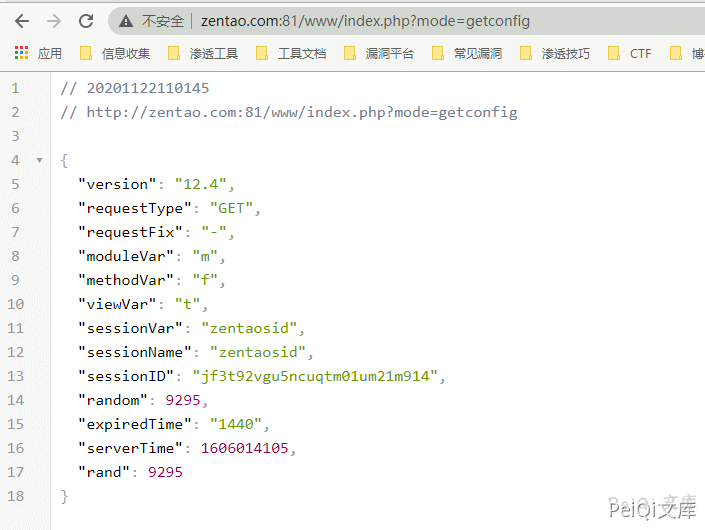Click the sessionID value string

[318, 376]
